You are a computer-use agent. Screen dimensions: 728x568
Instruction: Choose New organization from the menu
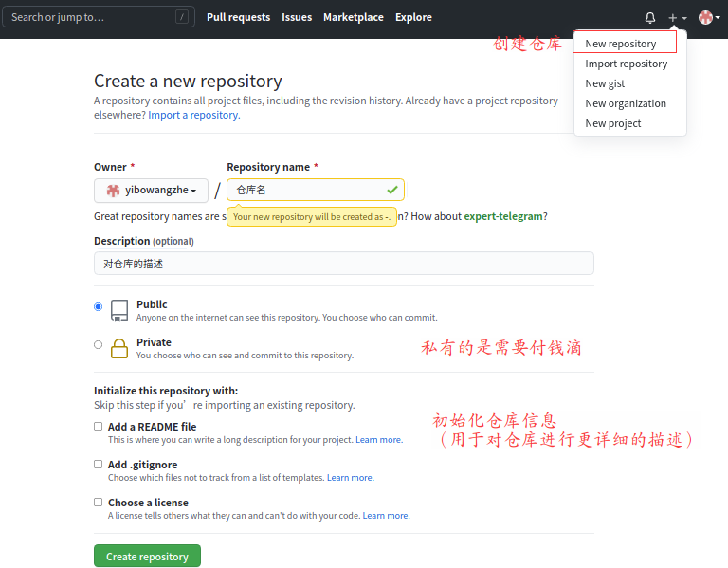click(626, 103)
